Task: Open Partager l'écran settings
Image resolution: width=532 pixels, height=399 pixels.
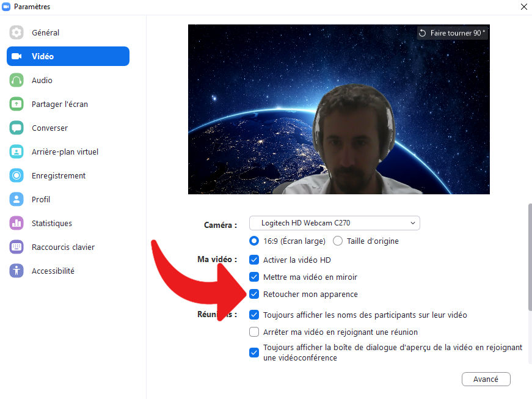Action: point(60,104)
